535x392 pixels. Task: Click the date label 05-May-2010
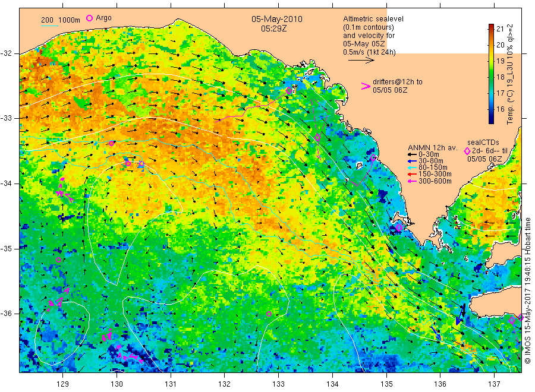click(276, 19)
